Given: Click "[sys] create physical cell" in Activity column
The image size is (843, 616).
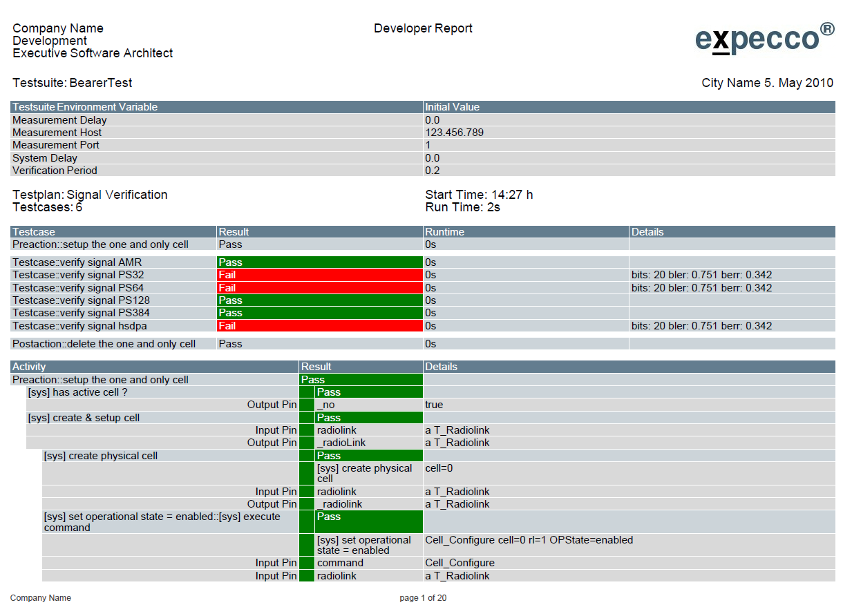Looking at the screenshot, I should pyautogui.click(x=100, y=456).
